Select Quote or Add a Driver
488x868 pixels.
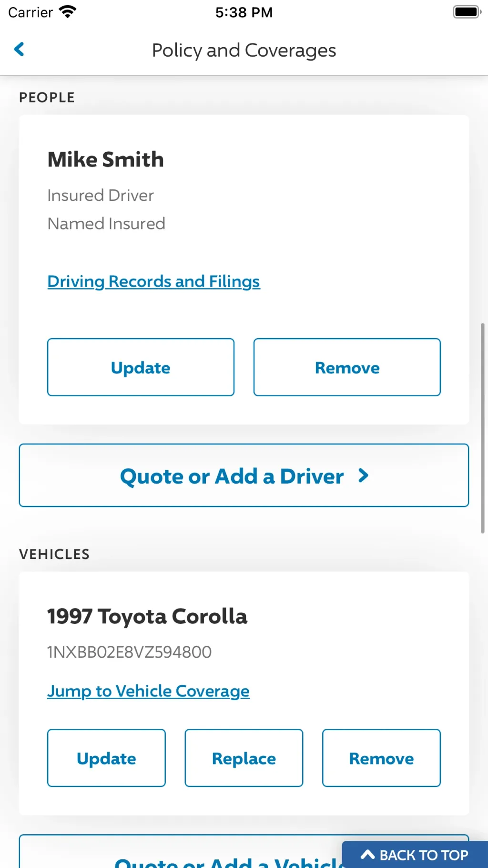(244, 475)
